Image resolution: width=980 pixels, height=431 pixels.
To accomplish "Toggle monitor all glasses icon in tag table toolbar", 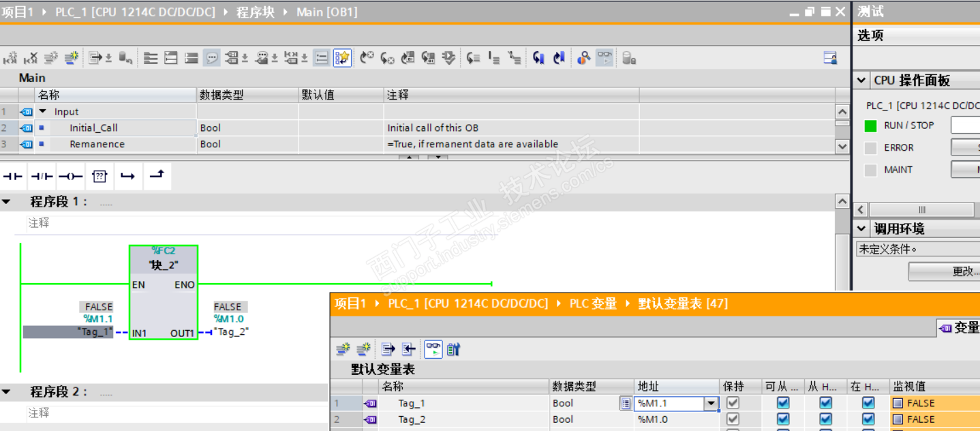I will click(x=433, y=350).
